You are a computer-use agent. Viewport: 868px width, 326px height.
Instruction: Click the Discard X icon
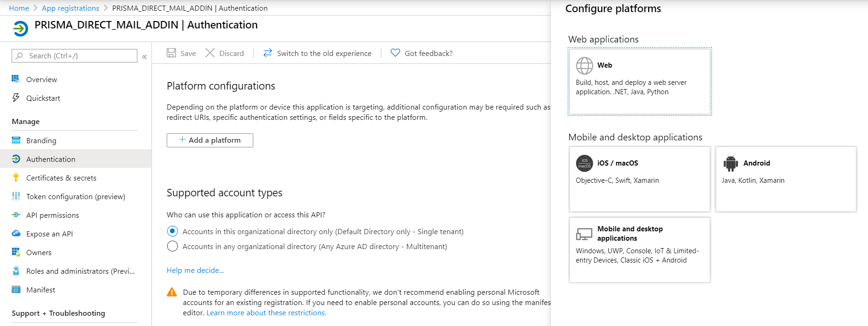point(210,53)
